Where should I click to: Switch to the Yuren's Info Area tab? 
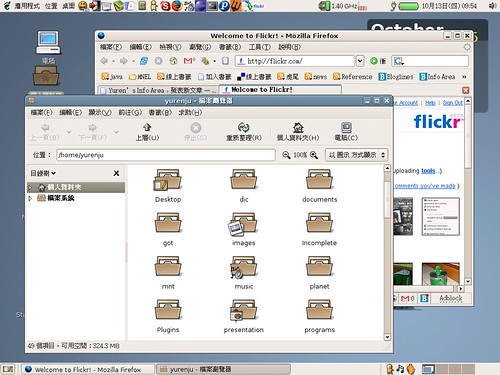pyautogui.click(x=158, y=90)
